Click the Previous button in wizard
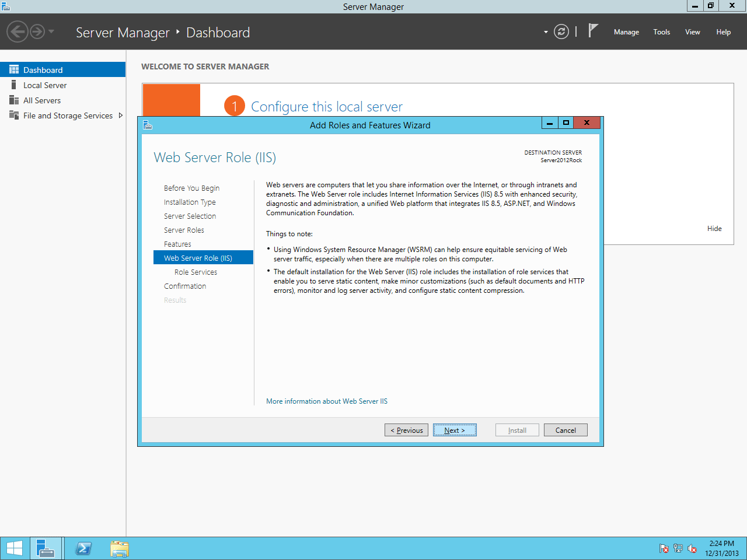Screen dimensions: 747x560 (407, 430)
